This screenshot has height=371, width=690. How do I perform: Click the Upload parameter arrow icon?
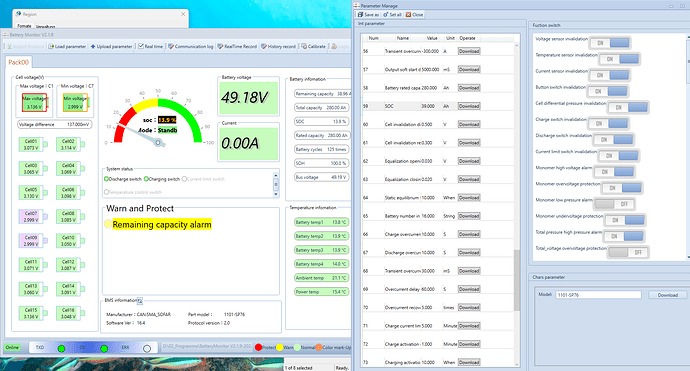tap(93, 46)
